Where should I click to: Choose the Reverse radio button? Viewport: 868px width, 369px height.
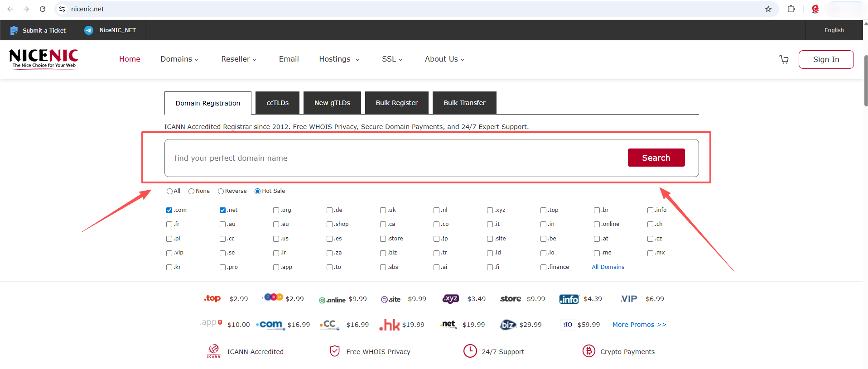pos(221,191)
